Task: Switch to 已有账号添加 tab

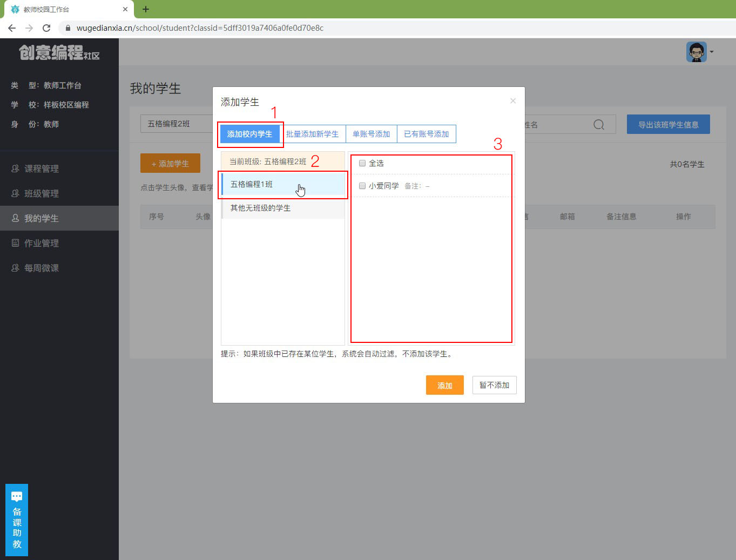Action: click(427, 134)
